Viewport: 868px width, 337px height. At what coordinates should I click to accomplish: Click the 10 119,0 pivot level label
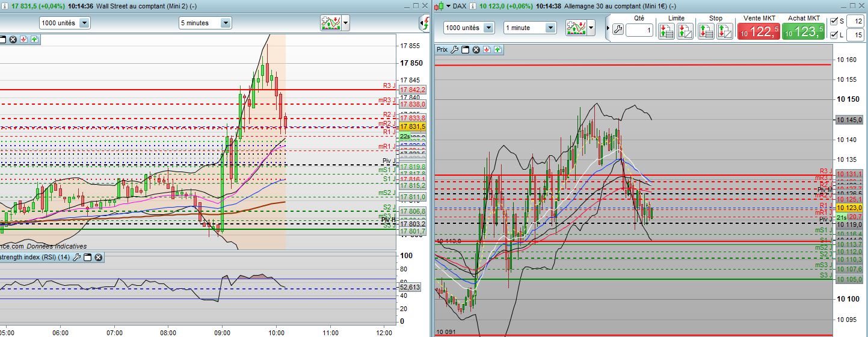click(x=848, y=223)
